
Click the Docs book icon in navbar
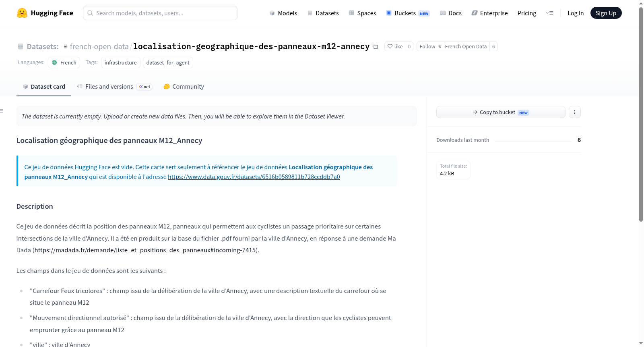(x=443, y=13)
